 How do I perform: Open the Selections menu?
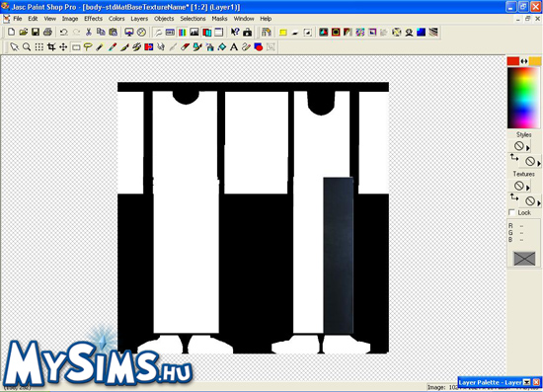(x=193, y=19)
